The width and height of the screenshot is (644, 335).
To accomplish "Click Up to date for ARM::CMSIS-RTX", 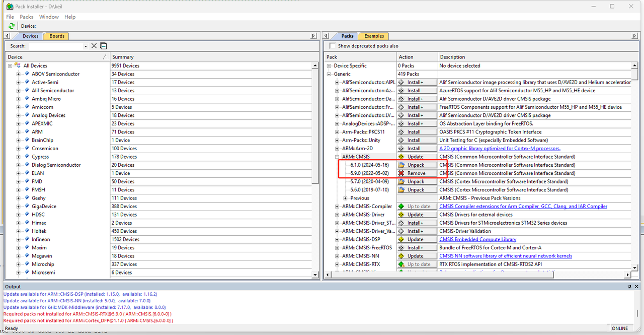I will (x=417, y=264).
